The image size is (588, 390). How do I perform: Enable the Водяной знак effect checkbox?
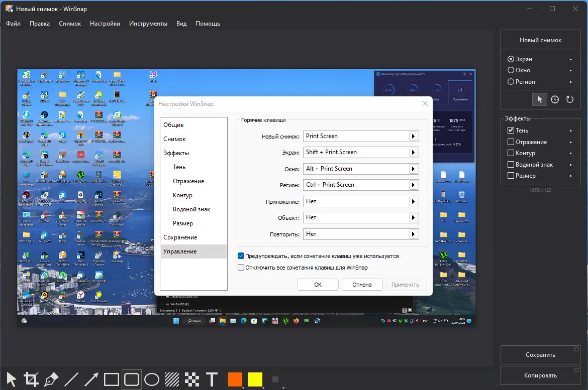coord(511,165)
